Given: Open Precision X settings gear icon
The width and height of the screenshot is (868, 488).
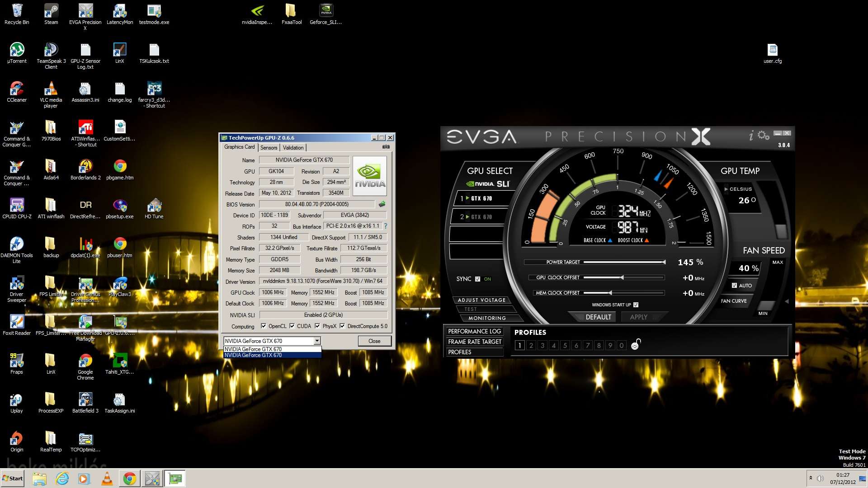Looking at the screenshot, I should coord(764,135).
